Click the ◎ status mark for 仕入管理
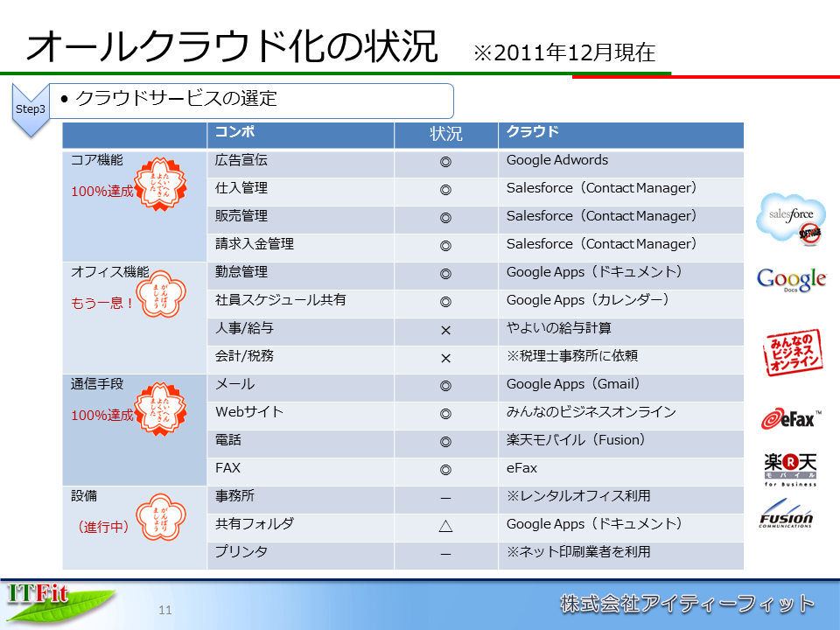Screen dimensions: 840x630 [x=445, y=190]
